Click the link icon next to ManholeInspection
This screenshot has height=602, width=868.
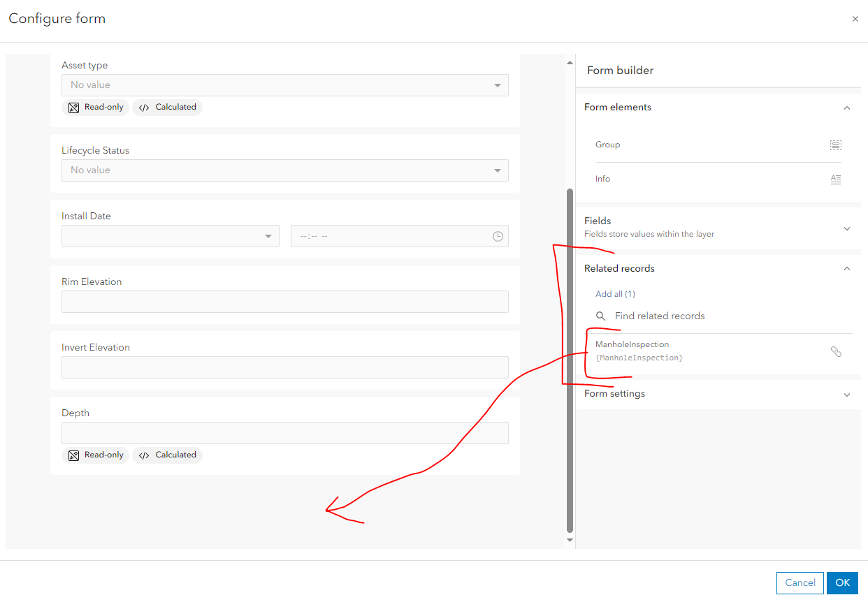837,351
